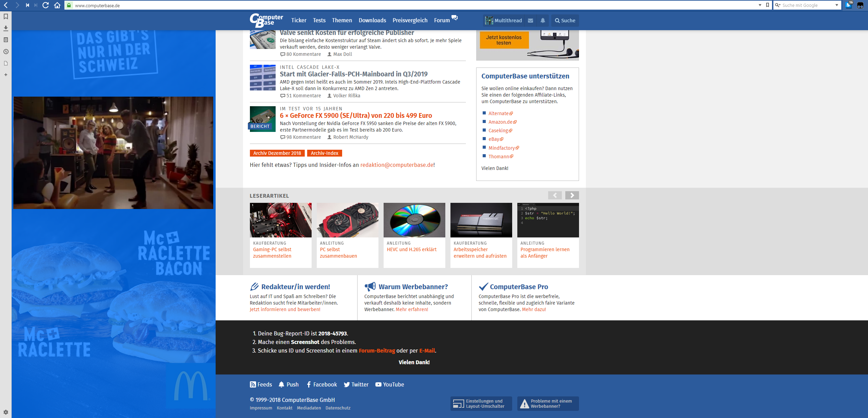This screenshot has width=868, height=418.
Task: Open the Downloads panel in the sidebar
Action: point(6,28)
